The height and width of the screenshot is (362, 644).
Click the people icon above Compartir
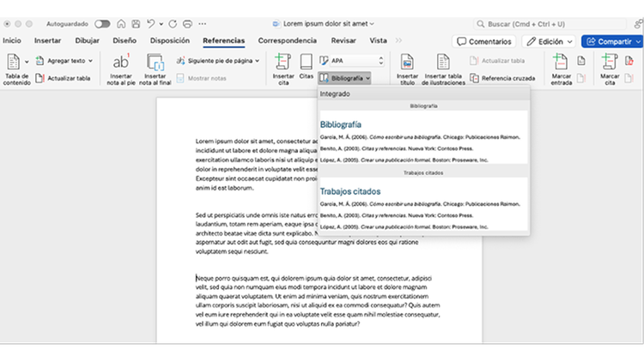[x=638, y=24]
